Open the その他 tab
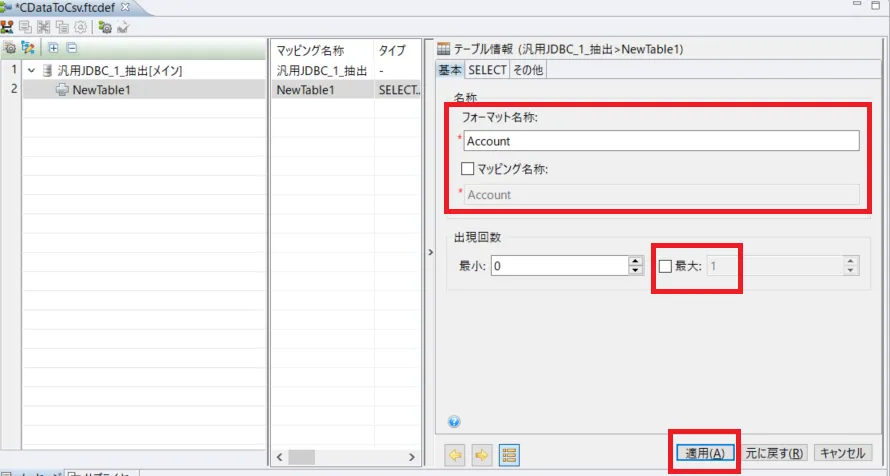Screen dimensions: 890x476 528,70
